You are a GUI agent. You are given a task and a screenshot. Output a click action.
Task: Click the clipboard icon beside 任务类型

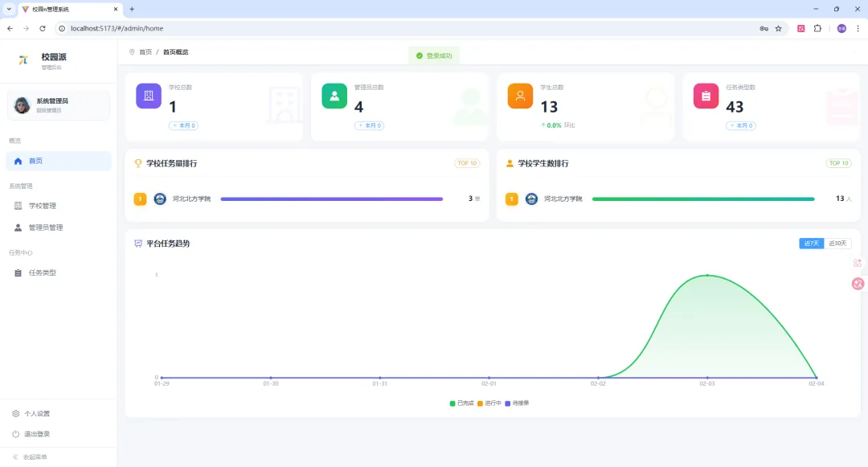18,272
